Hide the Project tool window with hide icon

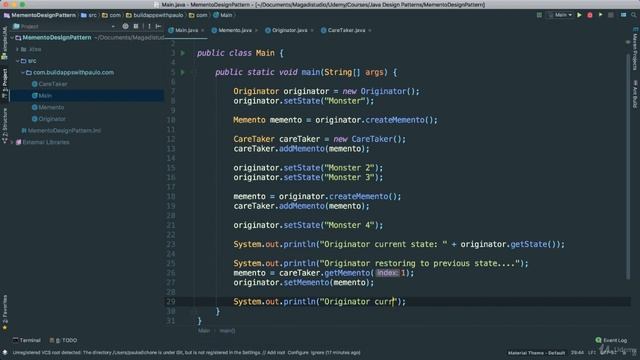coord(158,26)
